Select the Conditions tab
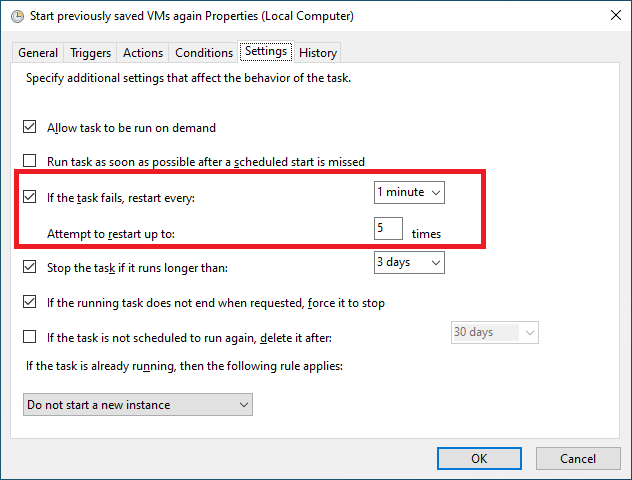Image resolution: width=632 pixels, height=480 pixels. click(204, 53)
